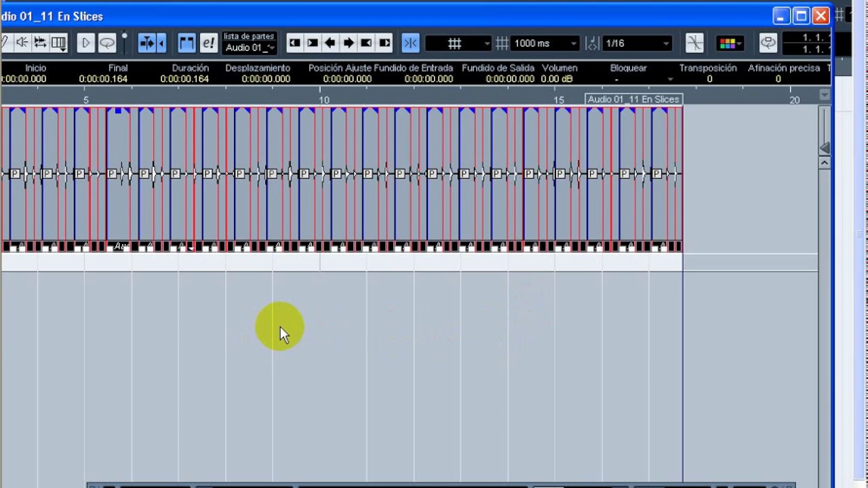
Task: Click trim end left nudge button
Action: point(366,43)
